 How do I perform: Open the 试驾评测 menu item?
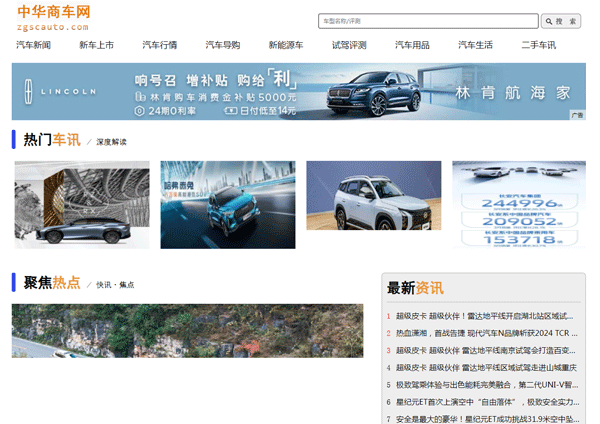[349, 45]
